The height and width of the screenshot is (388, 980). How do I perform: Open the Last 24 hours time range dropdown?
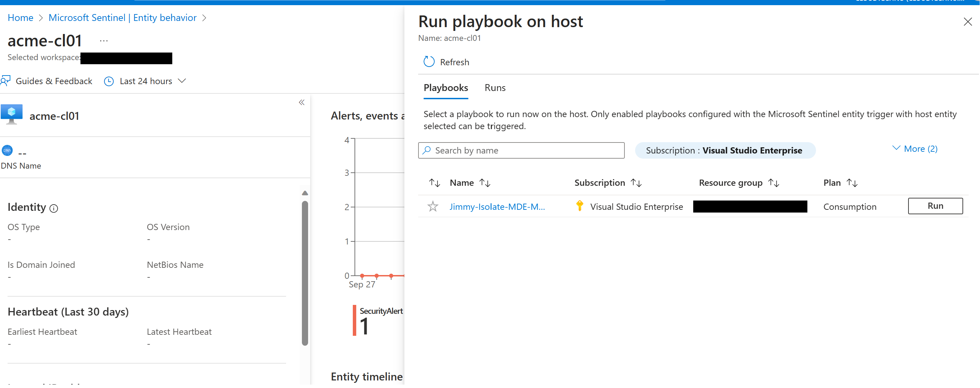tap(182, 81)
